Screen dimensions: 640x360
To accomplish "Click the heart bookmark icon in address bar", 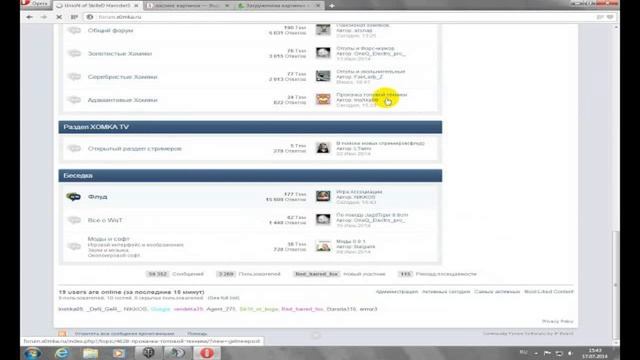I will coord(610,17).
